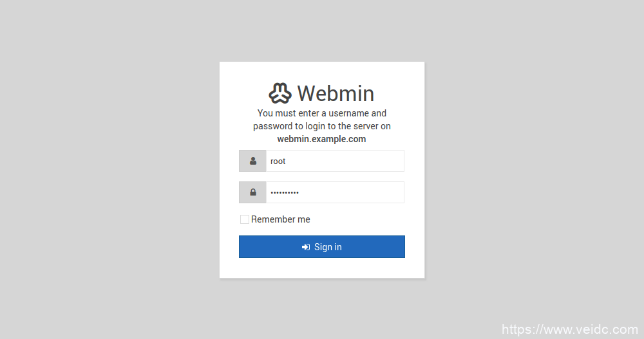
Task: Click the bold webmin.example.com hostname
Action: pyautogui.click(x=322, y=139)
